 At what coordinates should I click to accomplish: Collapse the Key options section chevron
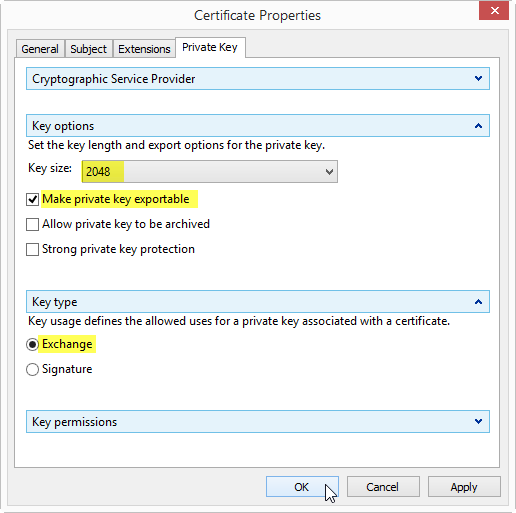pyautogui.click(x=478, y=126)
